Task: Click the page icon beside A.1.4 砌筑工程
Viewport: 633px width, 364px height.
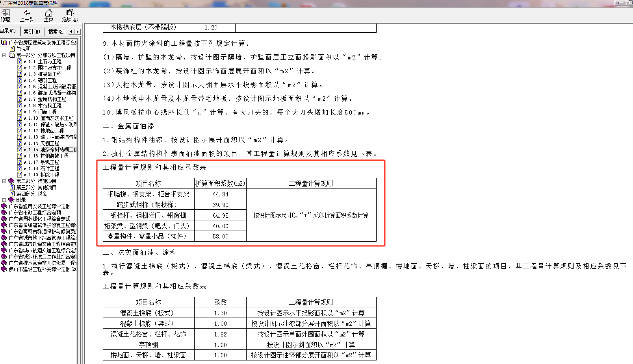Action: (20, 80)
